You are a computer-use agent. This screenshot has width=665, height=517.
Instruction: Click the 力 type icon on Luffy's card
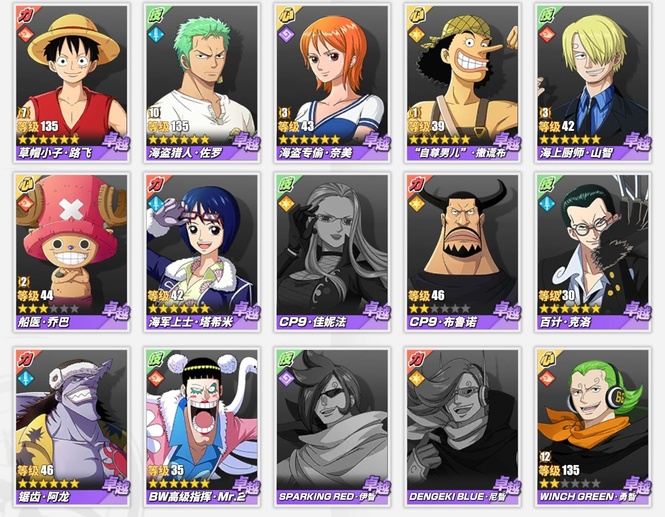click(25, 15)
